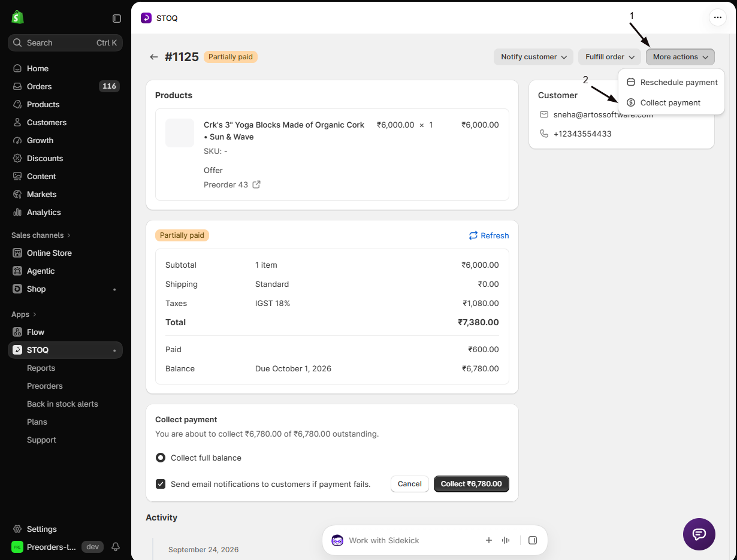Open Plans under STOQ
737x560 pixels.
[37, 422]
